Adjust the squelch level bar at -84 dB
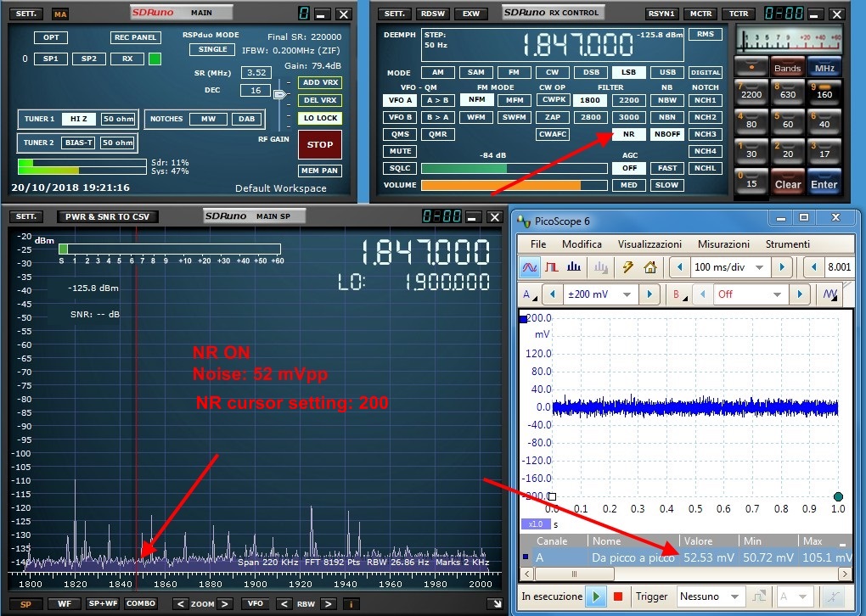The image size is (866, 616). pos(515,168)
